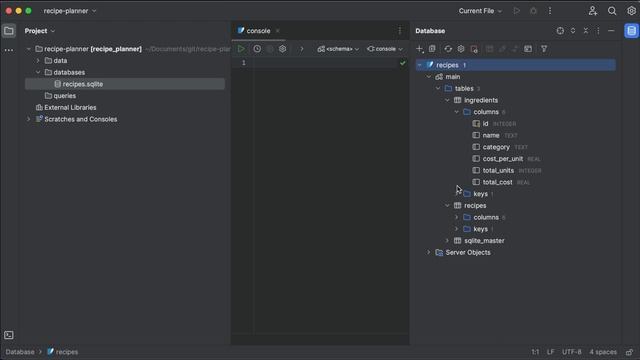640x360 pixels.
Task: Select the name TEXT column
Action: 495,135
